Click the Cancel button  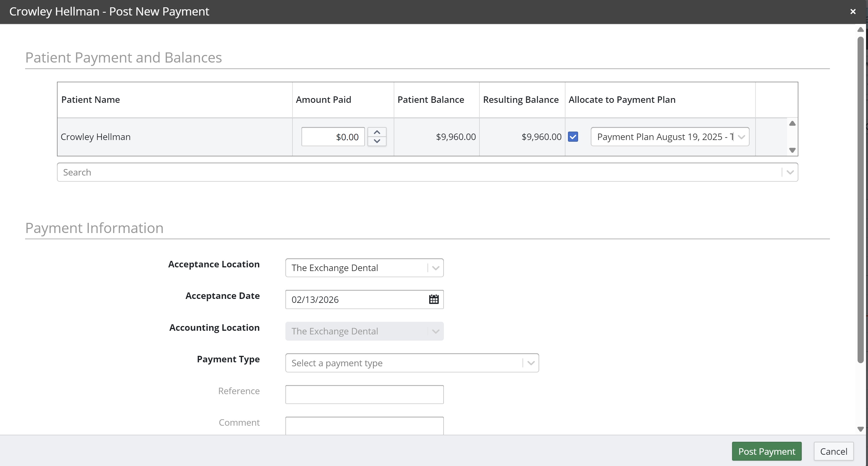pos(833,451)
